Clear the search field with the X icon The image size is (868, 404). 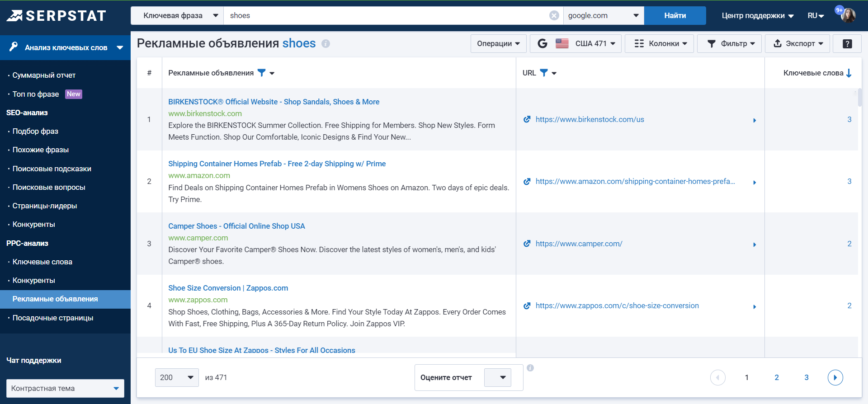tap(554, 15)
